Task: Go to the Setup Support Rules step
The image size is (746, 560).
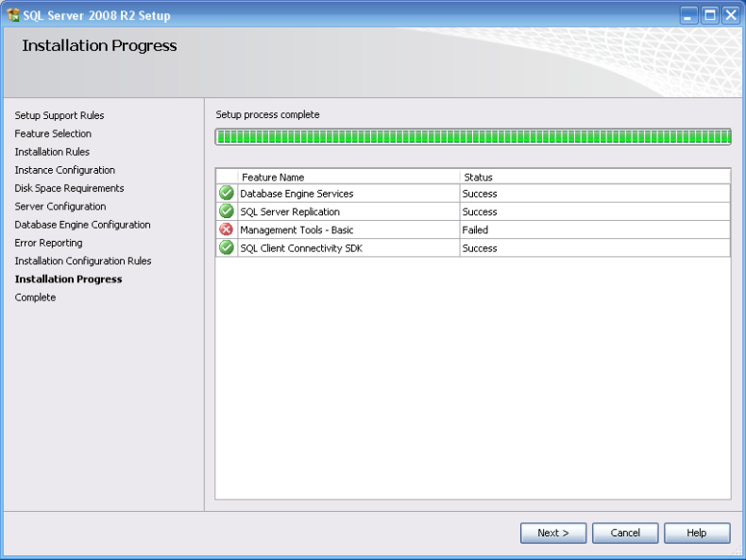Action: tap(59, 115)
